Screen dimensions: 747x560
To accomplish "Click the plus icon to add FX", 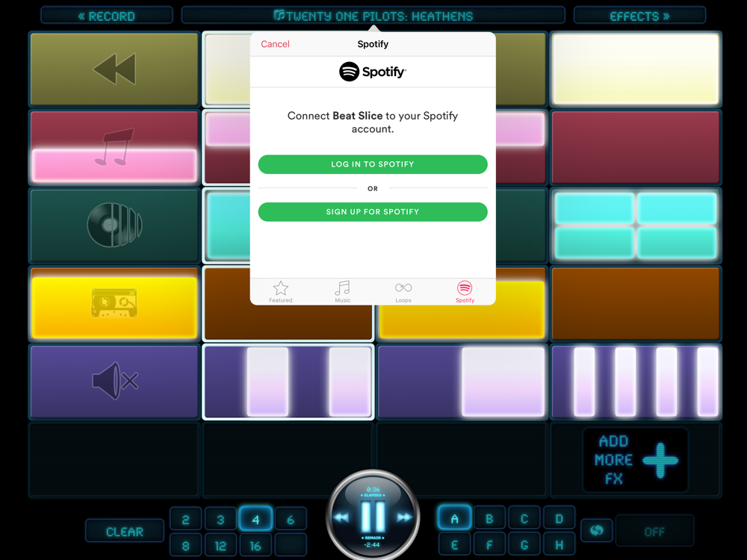I will [660, 461].
